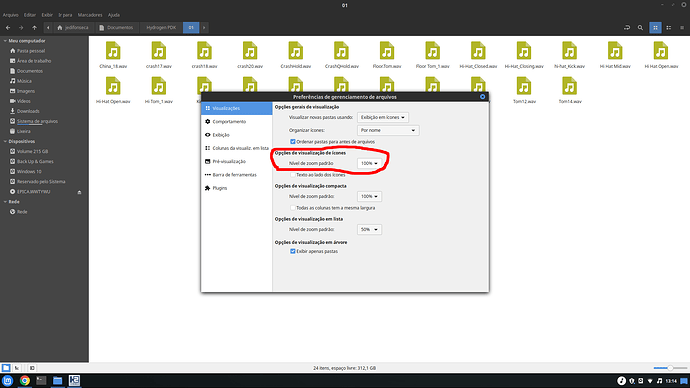This screenshot has width=690, height=388.
Task: Show places sidebar via status bar icon
Action: [x=6, y=368]
